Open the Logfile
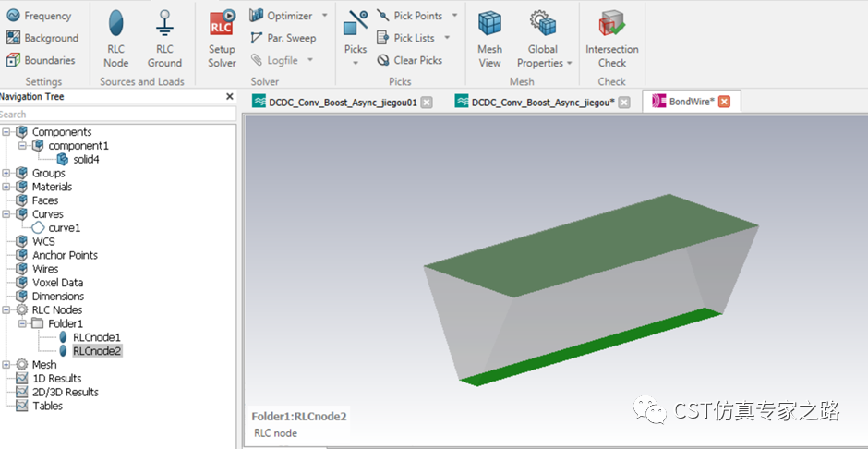This screenshot has height=449, width=868. [274, 60]
